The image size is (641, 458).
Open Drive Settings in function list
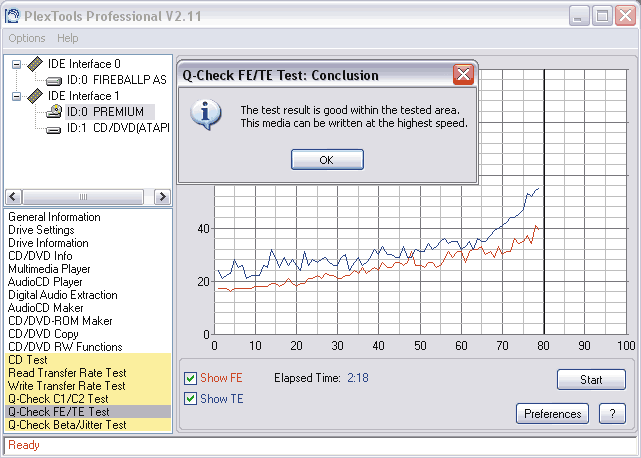pos(41,230)
